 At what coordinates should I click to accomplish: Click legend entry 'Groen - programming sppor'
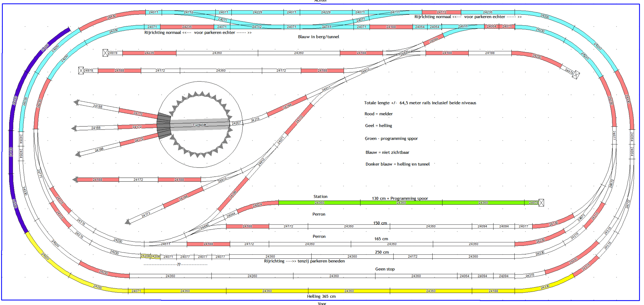tap(391, 138)
